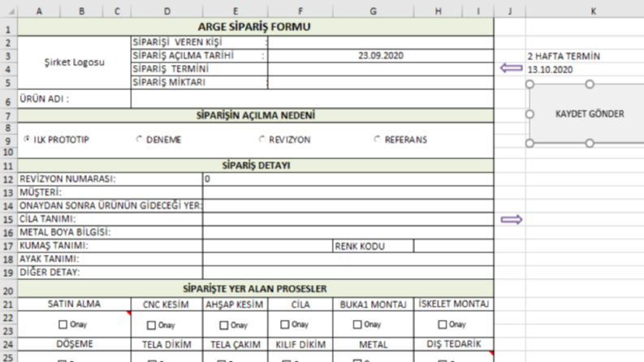Enable Onay checkbox under İSKELET MONTAJ

442,325
